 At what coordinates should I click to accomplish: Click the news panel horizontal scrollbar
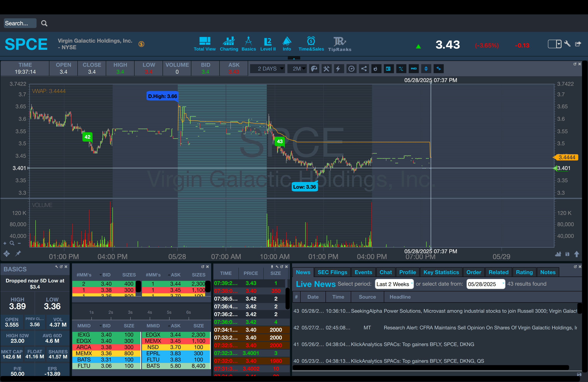point(430,368)
